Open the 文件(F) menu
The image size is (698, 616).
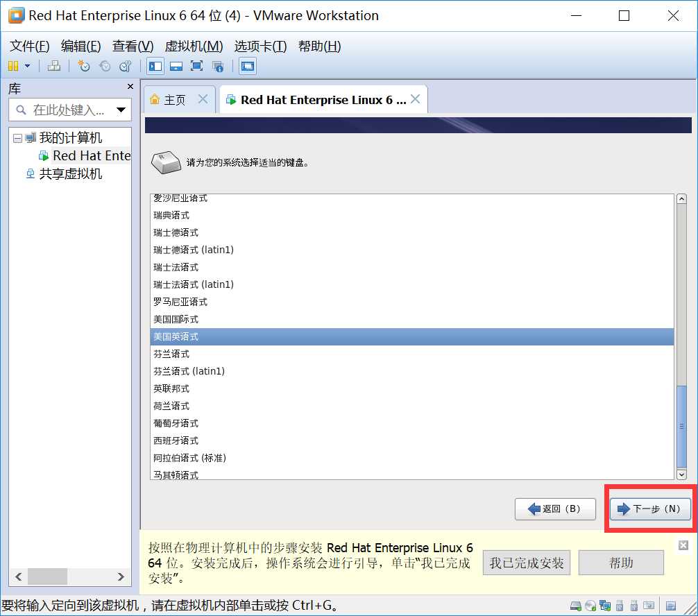click(x=29, y=46)
